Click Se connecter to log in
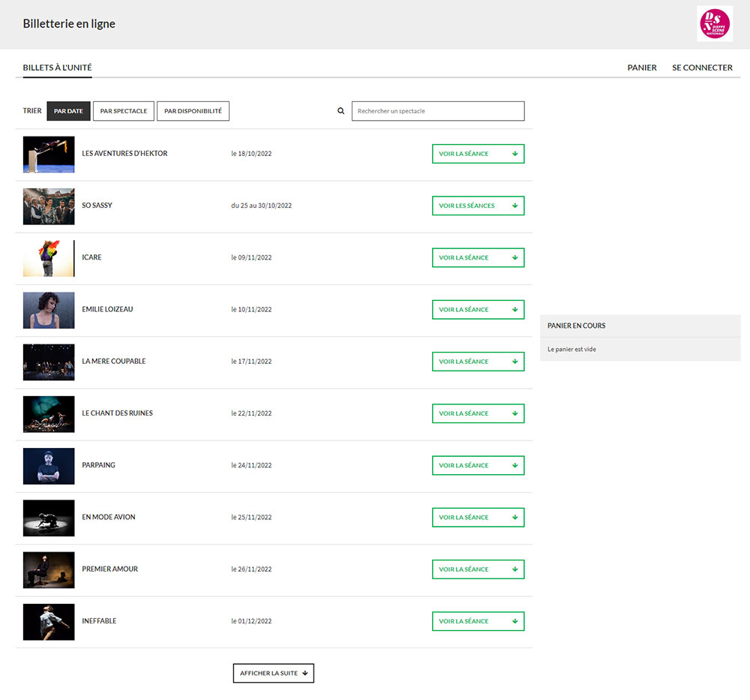 tap(702, 68)
